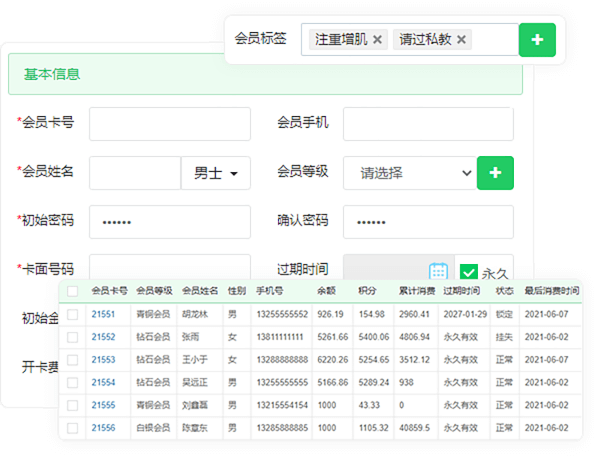
Task: Open the expiry date calendar picker
Action: [x=438, y=271]
